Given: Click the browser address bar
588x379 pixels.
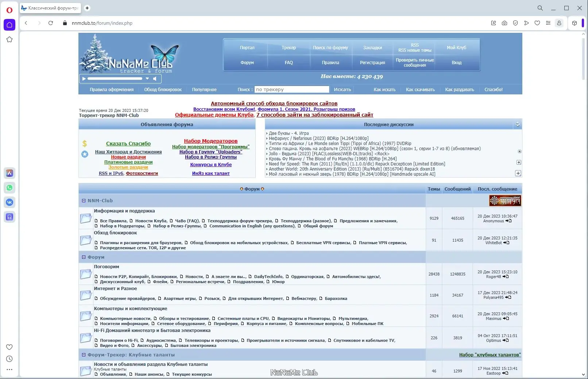Looking at the screenshot, I should point(277,23).
